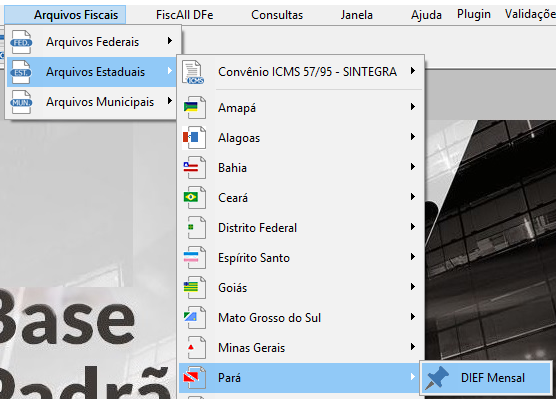Expand the Bahia submenu arrow
The height and width of the screenshot is (399, 556).
pos(413,166)
